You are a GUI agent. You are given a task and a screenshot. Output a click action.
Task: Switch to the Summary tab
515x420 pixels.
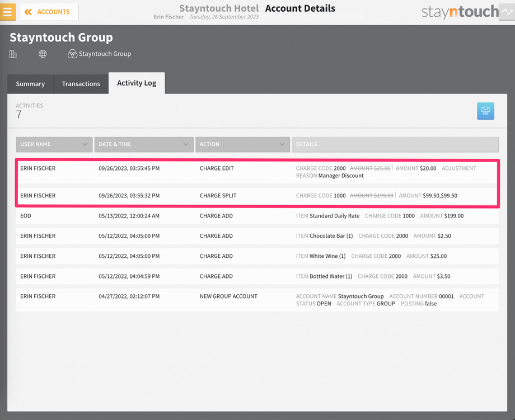[30, 84]
